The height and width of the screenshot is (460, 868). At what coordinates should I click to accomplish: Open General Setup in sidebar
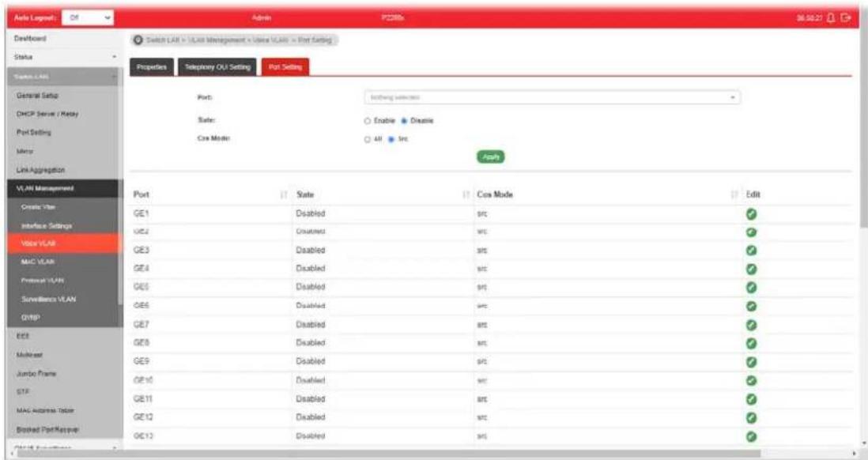pos(38,96)
